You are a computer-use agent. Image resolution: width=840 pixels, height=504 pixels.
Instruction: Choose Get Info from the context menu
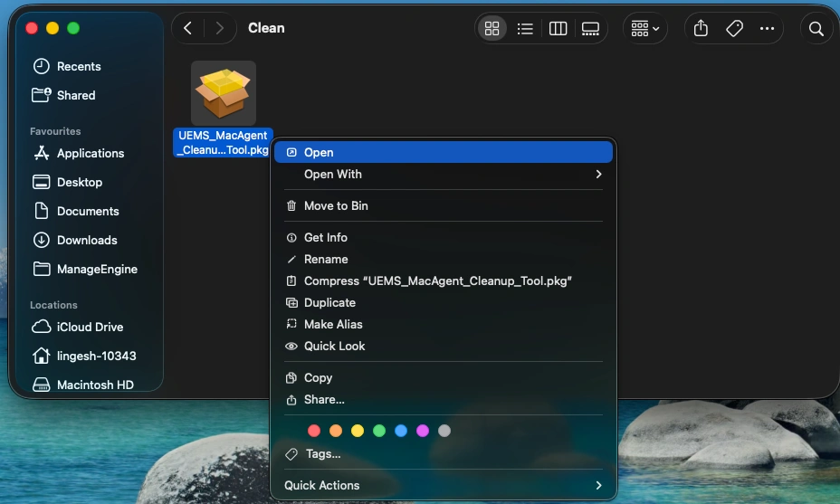pos(444,237)
